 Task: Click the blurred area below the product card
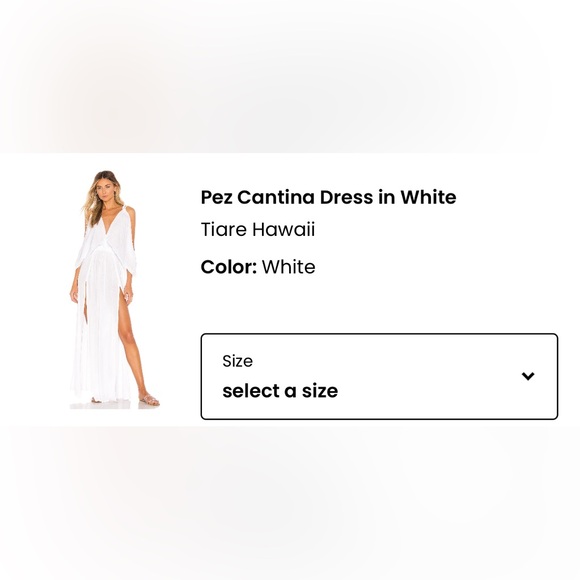pos(290,503)
